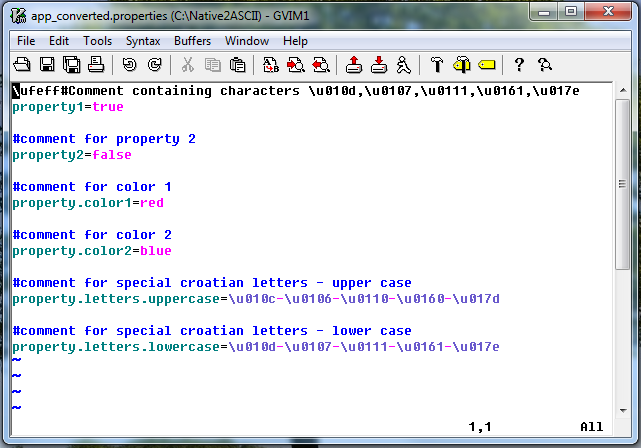Click the Run script icon
Viewport: 641px width, 448px height.
[404, 65]
